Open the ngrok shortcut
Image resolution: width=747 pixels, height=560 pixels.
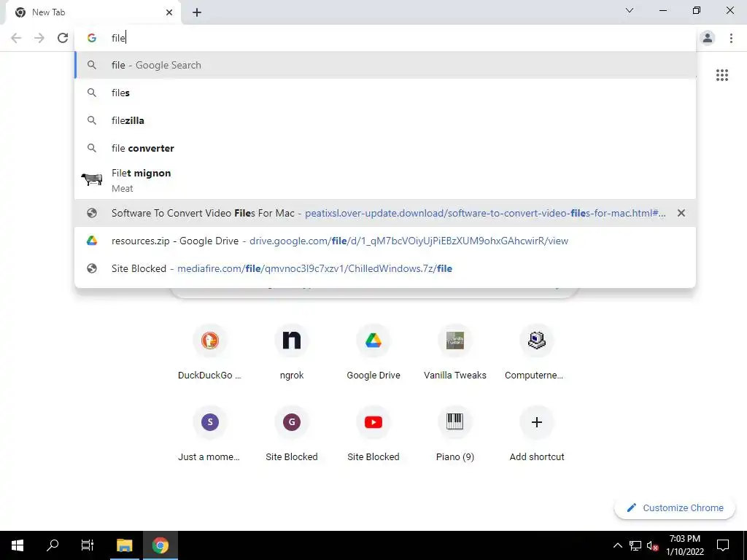292,351
